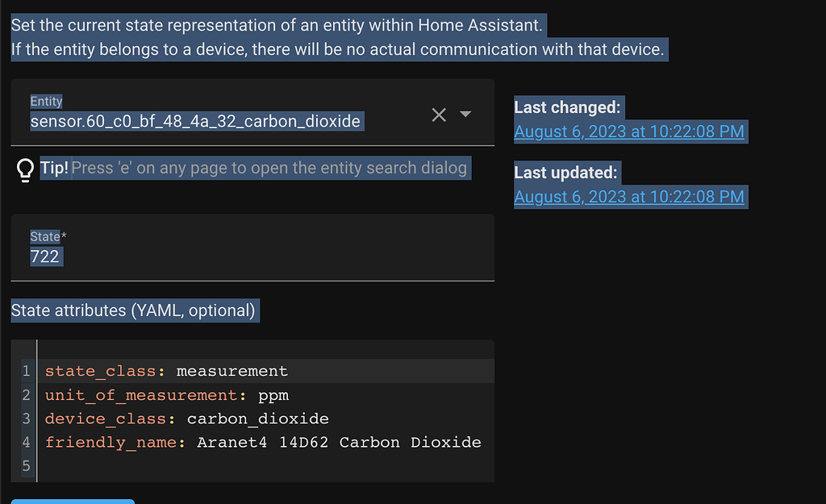Click the Entity field containing sensor name

click(x=194, y=121)
